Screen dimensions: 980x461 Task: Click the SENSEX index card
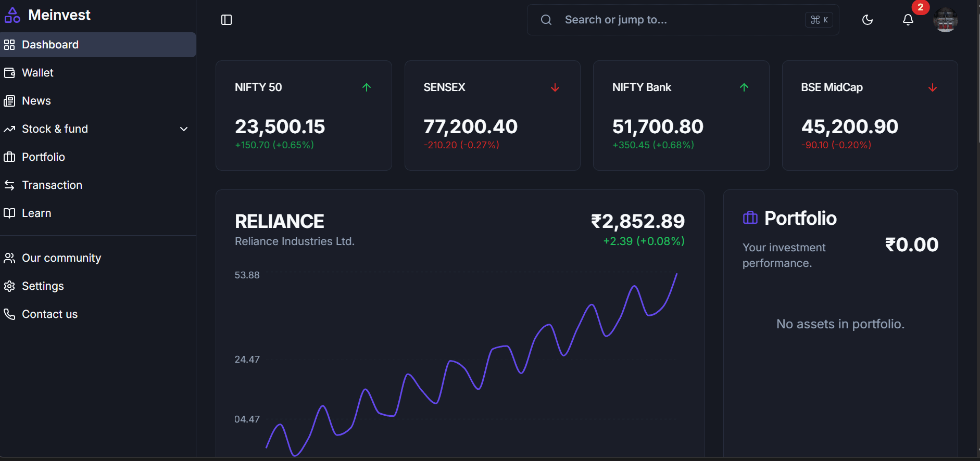pos(492,116)
